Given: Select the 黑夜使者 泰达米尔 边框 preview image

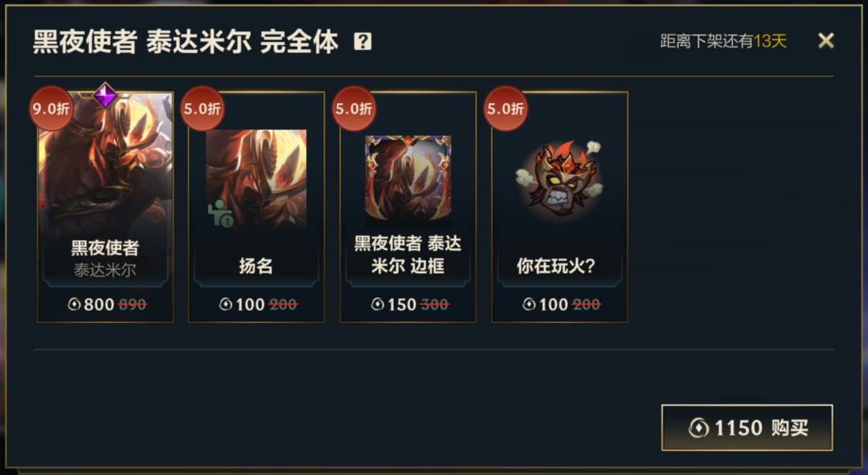Looking at the screenshot, I should pyautogui.click(x=408, y=180).
